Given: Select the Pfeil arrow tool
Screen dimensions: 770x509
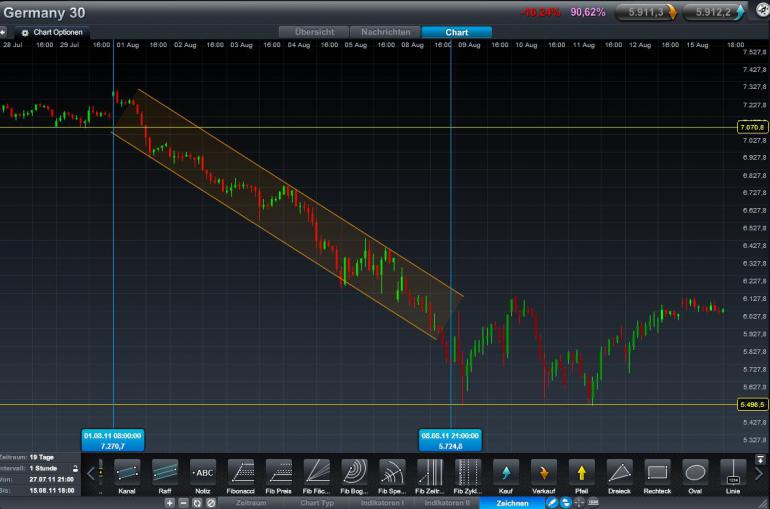Looking at the screenshot, I should pyautogui.click(x=581, y=477).
